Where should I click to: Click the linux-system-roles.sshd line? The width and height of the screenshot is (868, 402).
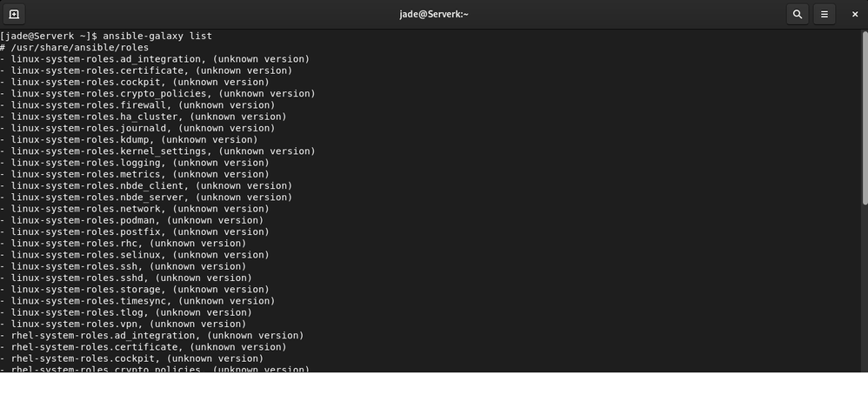(x=125, y=278)
